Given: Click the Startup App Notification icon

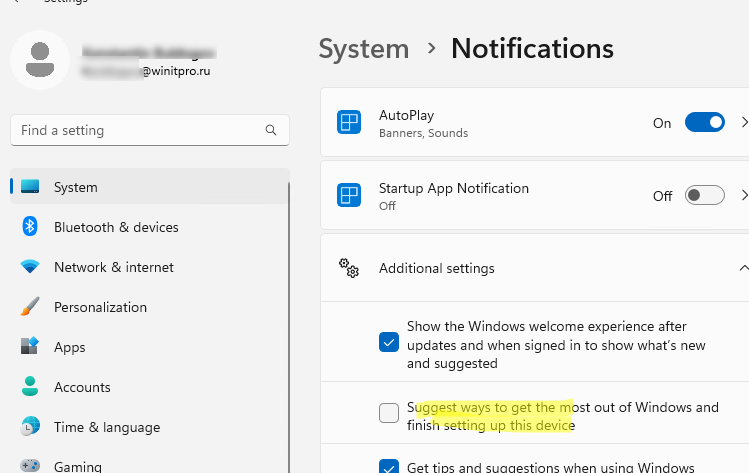Looking at the screenshot, I should point(349,195).
